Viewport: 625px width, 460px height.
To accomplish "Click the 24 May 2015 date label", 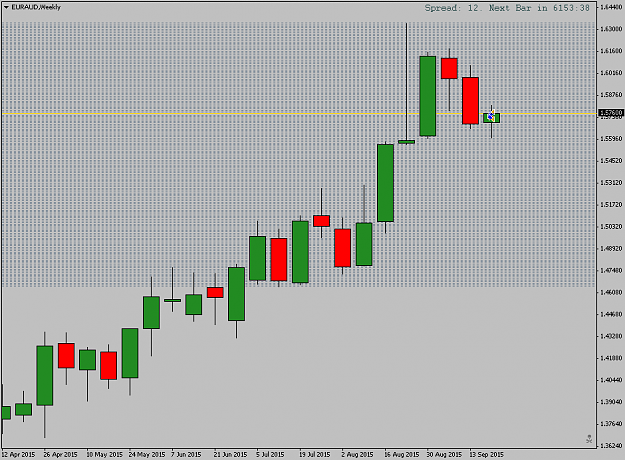I will coord(147,454).
